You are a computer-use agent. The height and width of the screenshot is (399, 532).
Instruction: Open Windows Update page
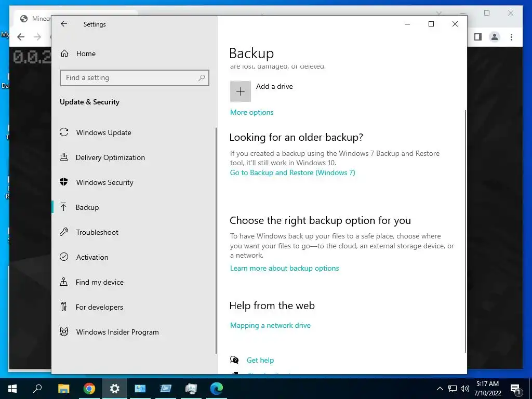pyautogui.click(x=103, y=132)
